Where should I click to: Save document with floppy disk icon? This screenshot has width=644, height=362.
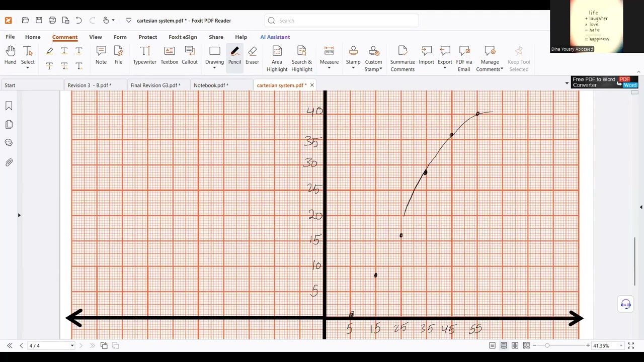tap(39, 21)
